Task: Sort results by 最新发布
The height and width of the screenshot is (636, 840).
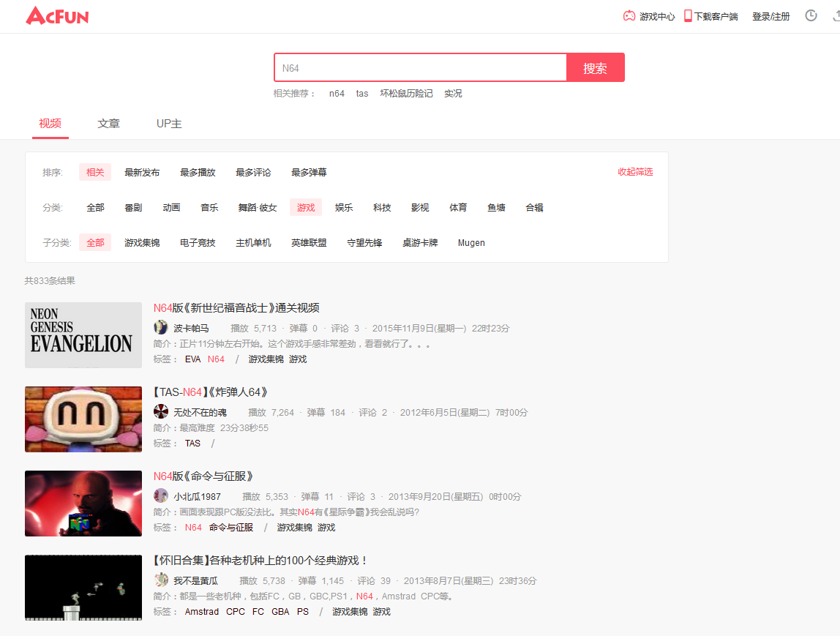Action: 142,173
